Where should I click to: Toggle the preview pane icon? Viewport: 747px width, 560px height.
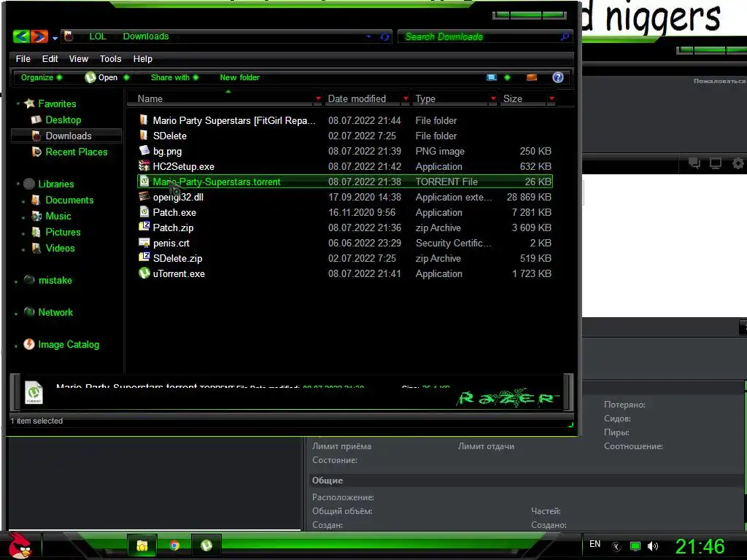click(x=532, y=77)
